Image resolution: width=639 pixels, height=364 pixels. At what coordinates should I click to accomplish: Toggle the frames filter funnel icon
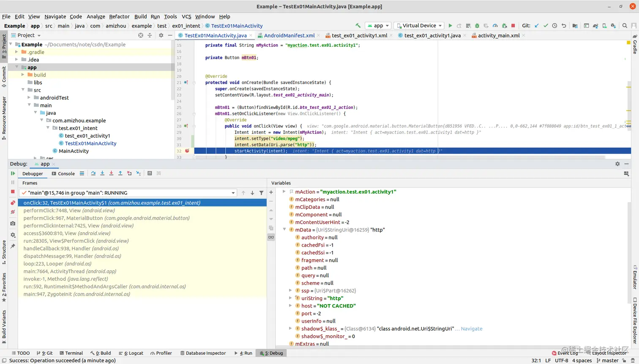[x=261, y=193]
